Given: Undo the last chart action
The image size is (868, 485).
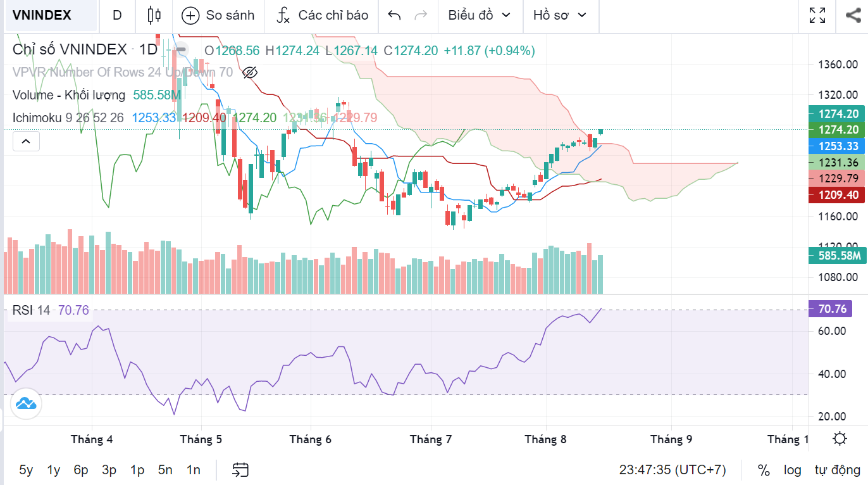Looking at the screenshot, I should point(394,16).
